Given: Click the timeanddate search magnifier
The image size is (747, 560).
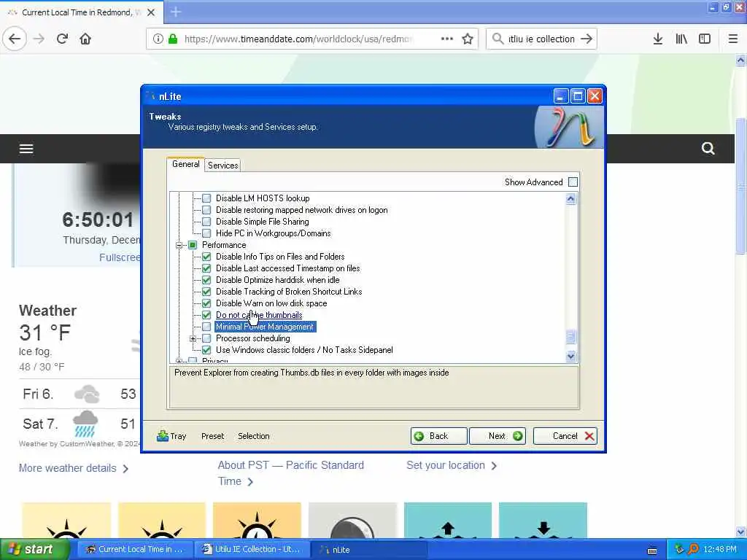Looking at the screenshot, I should click(708, 149).
